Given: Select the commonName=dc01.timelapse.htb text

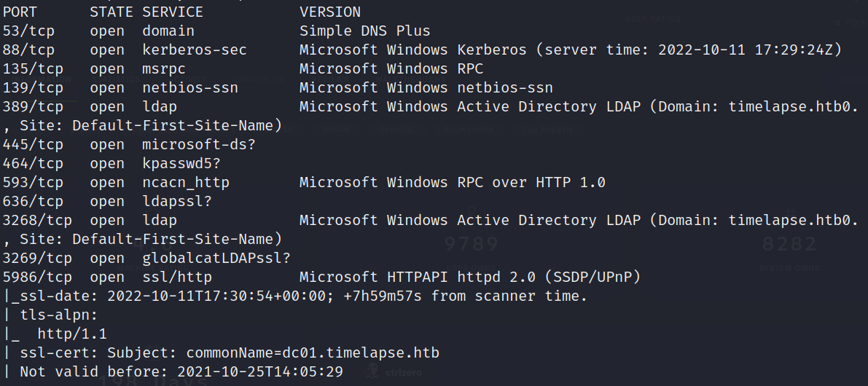Looking at the screenshot, I should (x=313, y=352).
